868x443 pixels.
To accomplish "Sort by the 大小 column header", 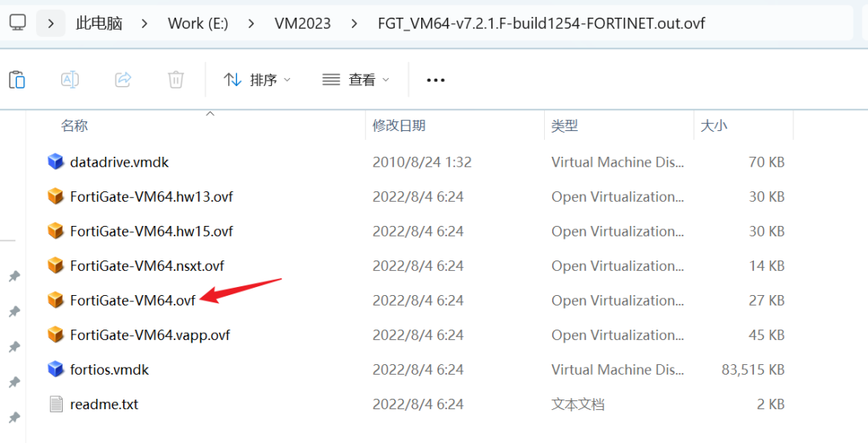I will coord(714,125).
